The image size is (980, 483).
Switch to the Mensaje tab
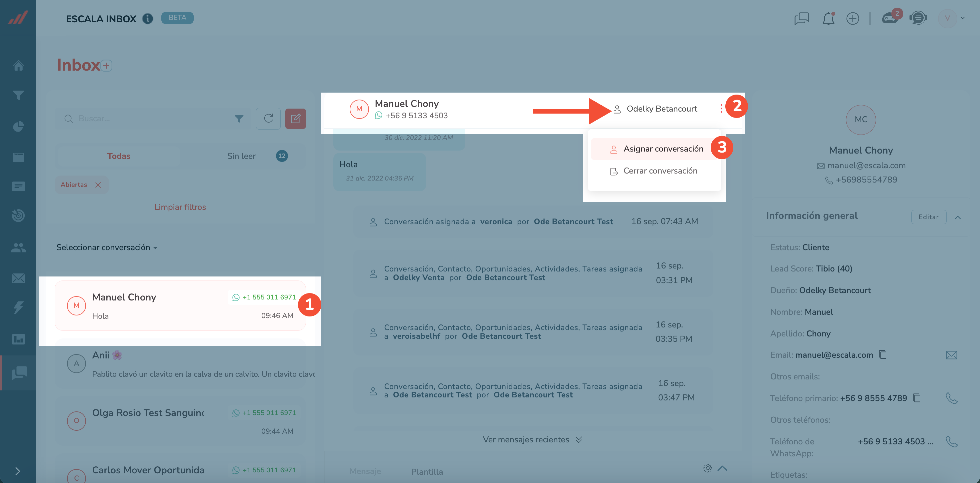[365, 472]
